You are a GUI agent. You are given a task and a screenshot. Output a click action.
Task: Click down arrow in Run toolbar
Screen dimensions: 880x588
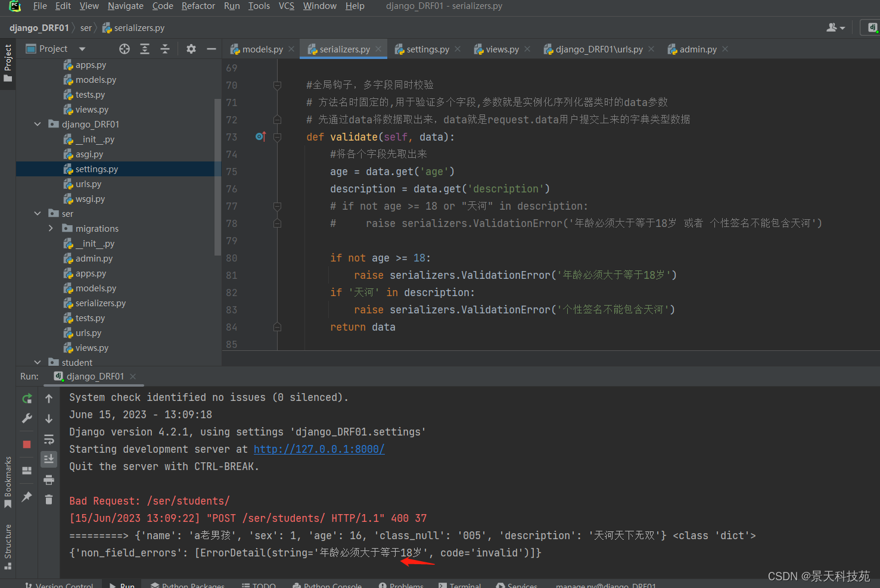tap(49, 419)
